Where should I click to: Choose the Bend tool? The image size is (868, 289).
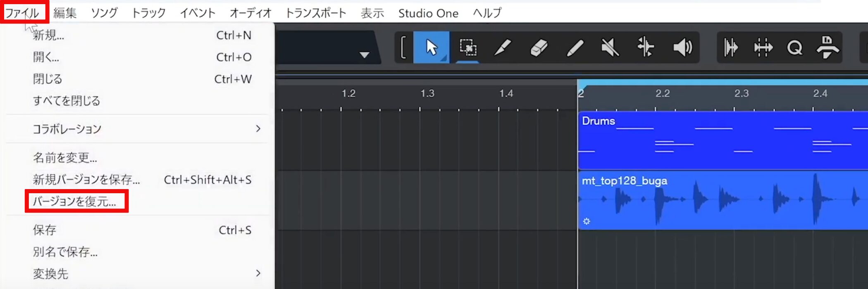pos(645,47)
